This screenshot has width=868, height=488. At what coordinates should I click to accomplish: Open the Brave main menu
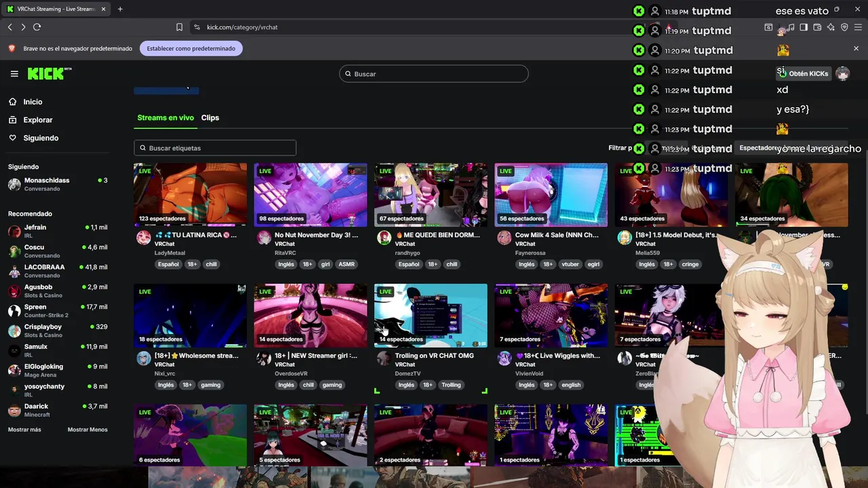858,27
